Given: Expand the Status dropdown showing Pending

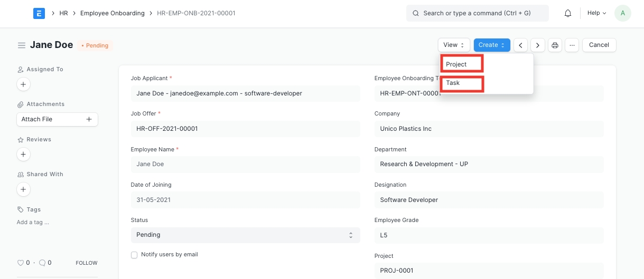Looking at the screenshot, I should tap(245, 235).
